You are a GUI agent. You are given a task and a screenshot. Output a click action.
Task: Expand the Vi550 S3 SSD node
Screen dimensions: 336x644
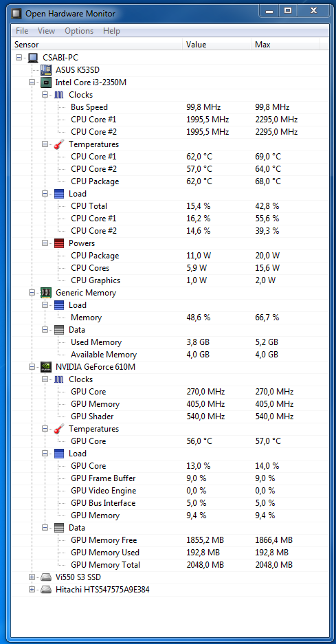coord(32,577)
